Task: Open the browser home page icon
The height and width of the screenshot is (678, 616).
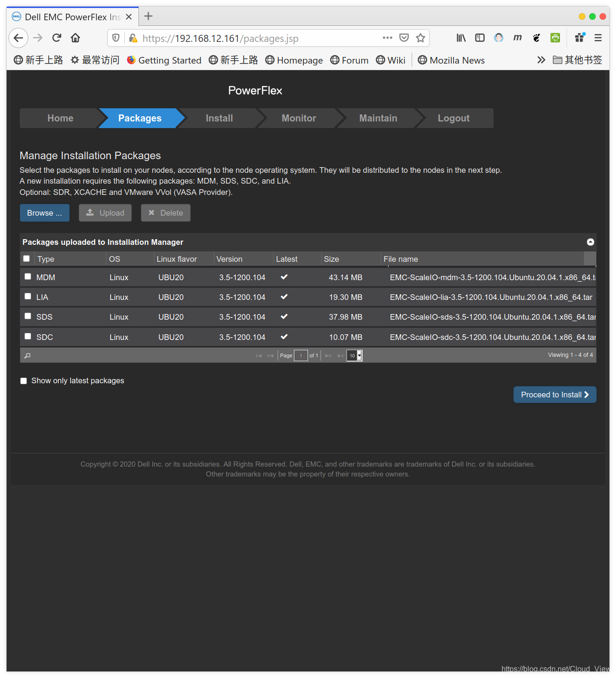Action: click(x=75, y=38)
